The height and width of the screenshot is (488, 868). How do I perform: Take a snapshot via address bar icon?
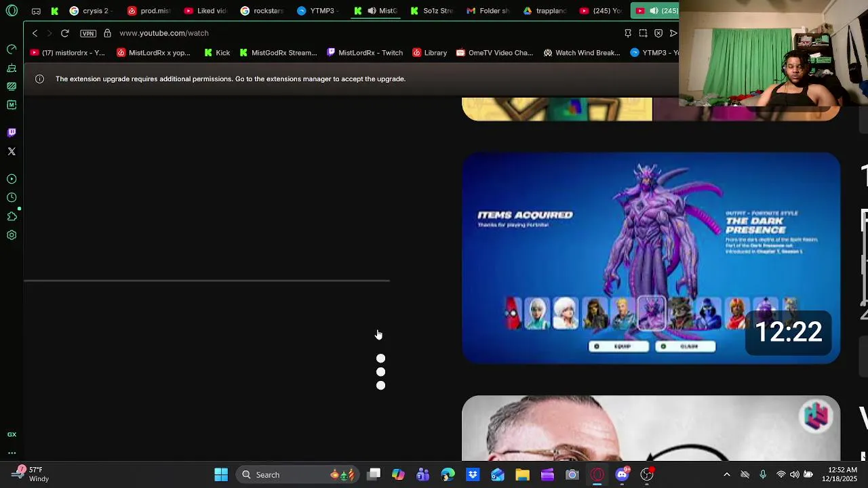(x=643, y=33)
